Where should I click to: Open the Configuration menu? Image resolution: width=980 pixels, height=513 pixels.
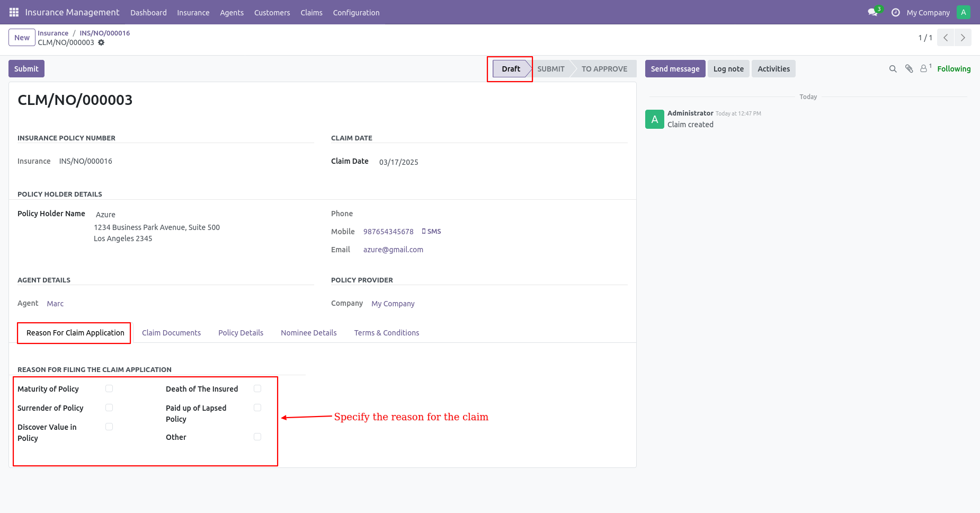point(356,13)
